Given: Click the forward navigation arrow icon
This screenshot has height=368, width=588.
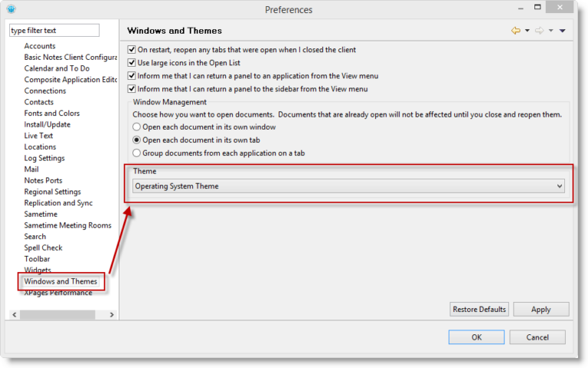Looking at the screenshot, I should click(539, 31).
